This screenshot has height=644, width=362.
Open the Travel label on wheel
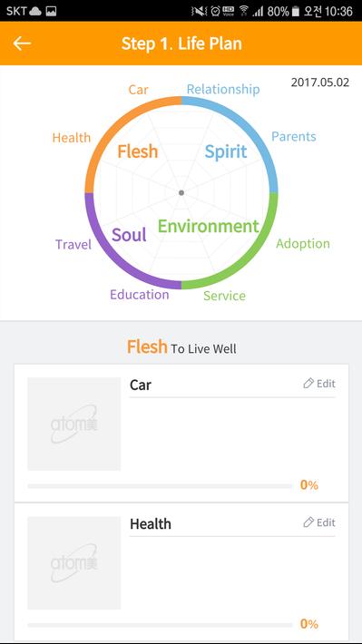(x=73, y=244)
